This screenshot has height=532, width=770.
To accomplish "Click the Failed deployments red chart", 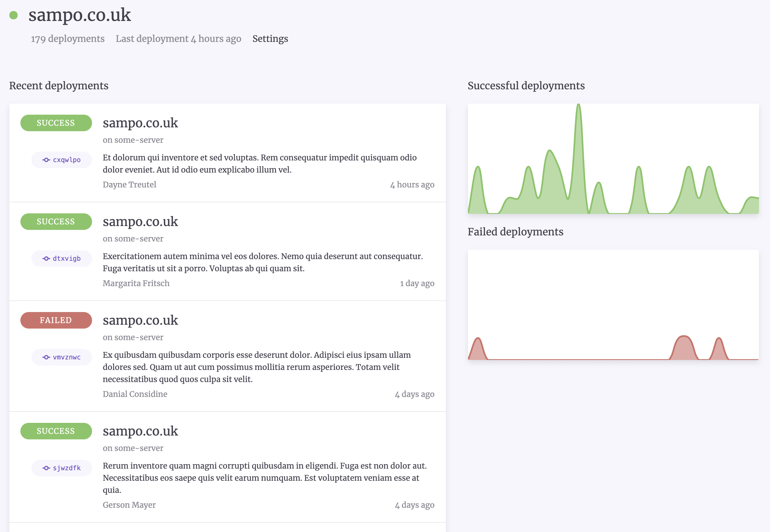I will pyautogui.click(x=613, y=305).
